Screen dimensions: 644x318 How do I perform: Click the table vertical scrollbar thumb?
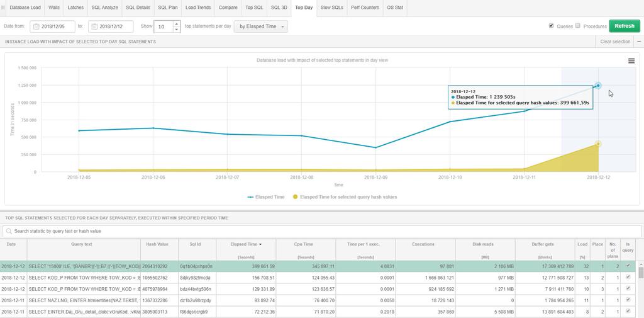tap(640, 273)
